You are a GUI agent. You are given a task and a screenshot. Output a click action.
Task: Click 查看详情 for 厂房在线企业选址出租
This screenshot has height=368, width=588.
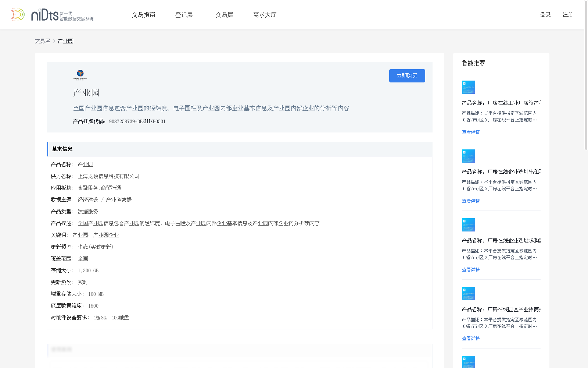pos(471,201)
